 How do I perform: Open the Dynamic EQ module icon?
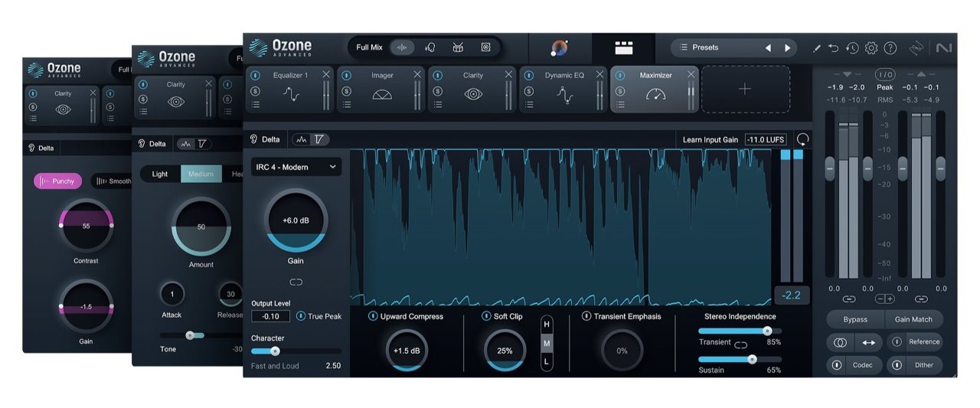tap(564, 95)
